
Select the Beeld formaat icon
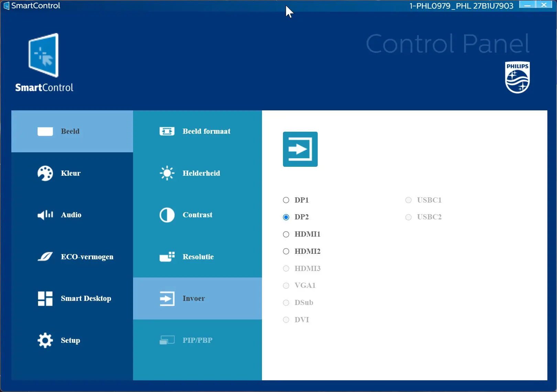pos(167,131)
